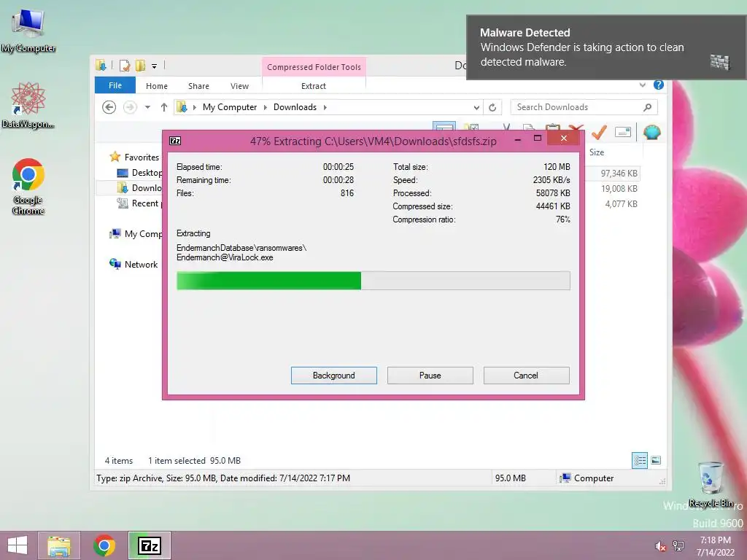Click the 7z icon in the extraction dialog title bar

point(175,141)
